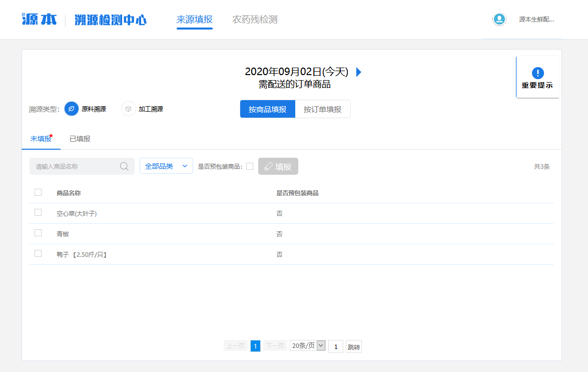Click the blue arrow beside the date
The width and height of the screenshot is (588, 372).
358,72
